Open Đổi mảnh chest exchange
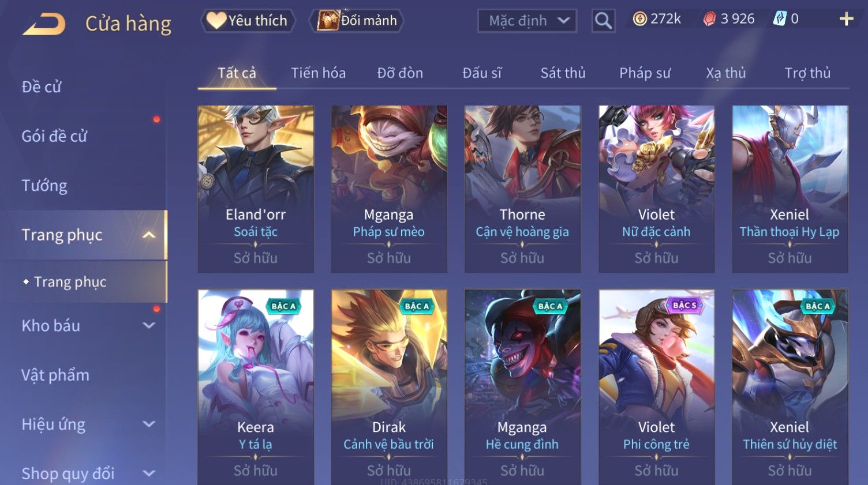 pos(357,21)
